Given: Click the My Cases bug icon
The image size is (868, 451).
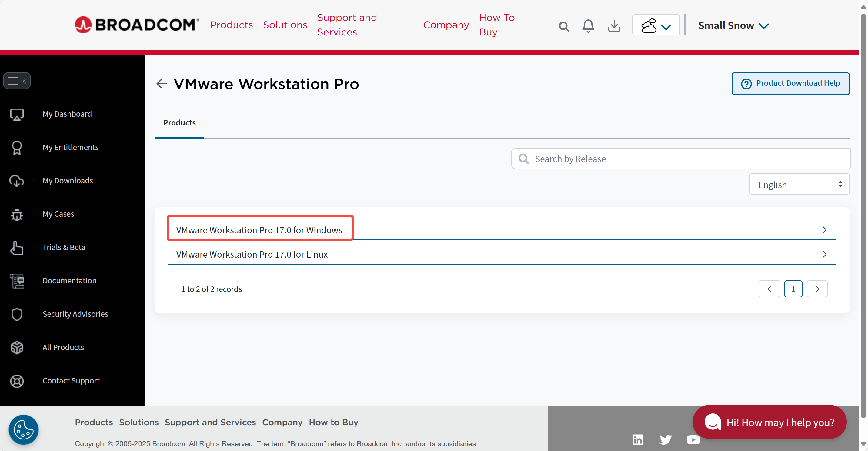Looking at the screenshot, I should click(17, 214).
